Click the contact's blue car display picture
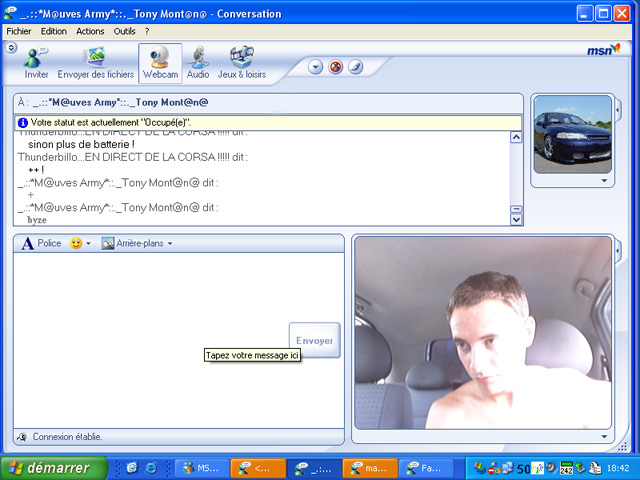The image size is (640, 480). (x=572, y=135)
